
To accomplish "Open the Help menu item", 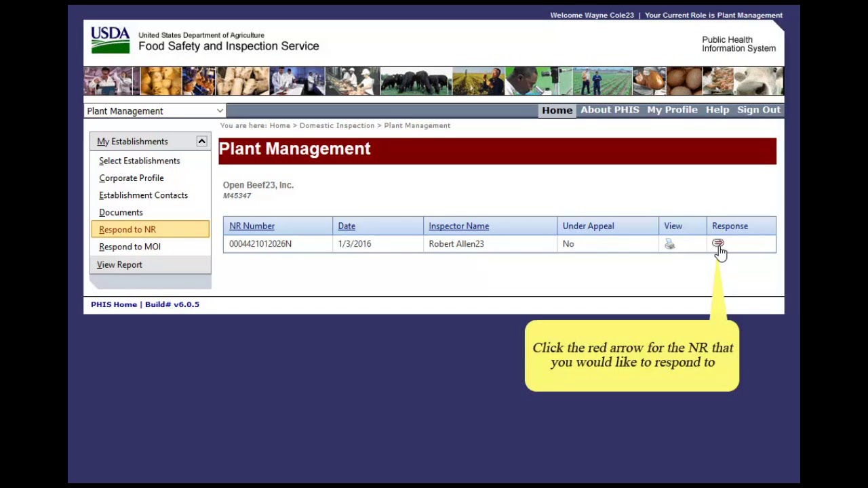I will pyautogui.click(x=717, y=110).
